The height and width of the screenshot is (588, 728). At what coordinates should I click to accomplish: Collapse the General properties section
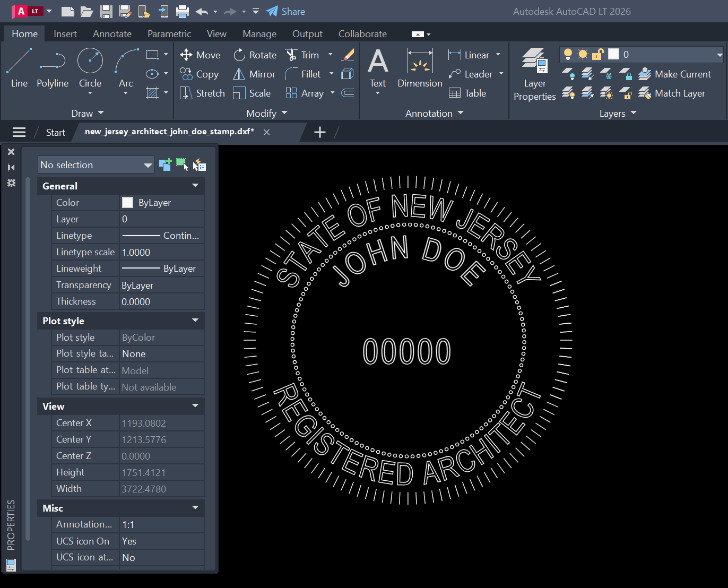click(195, 185)
